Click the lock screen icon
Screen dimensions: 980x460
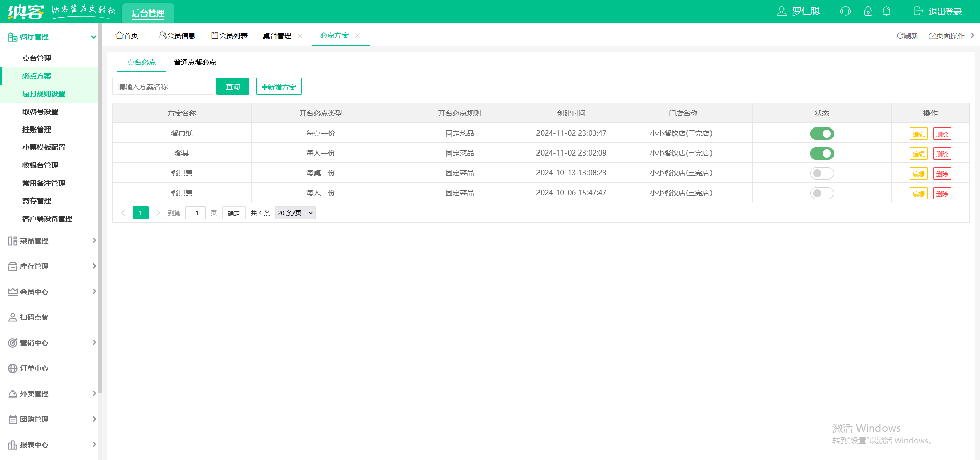coord(868,11)
